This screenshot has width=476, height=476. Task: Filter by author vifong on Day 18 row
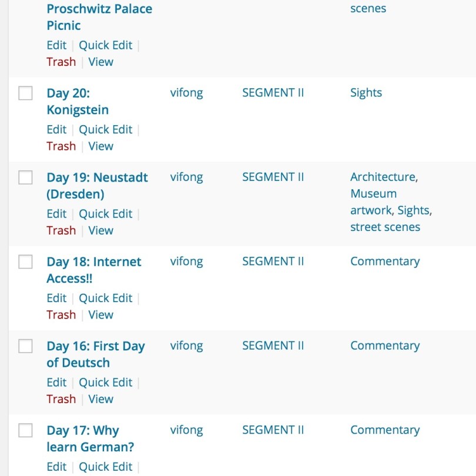click(186, 262)
